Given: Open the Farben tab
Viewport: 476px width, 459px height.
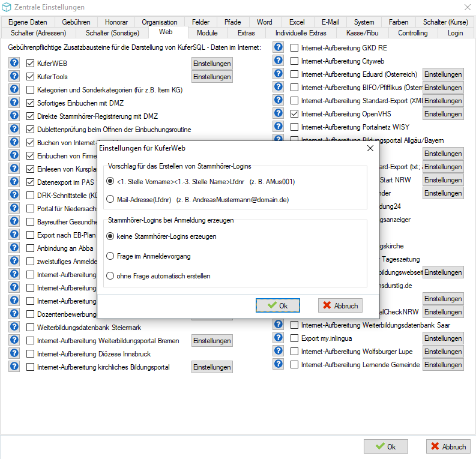Looking at the screenshot, I should (x=399, y=22).
